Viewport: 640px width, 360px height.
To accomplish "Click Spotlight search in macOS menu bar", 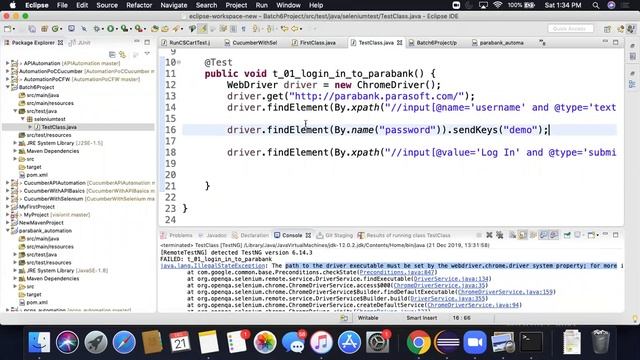I will click(x=596, y=5).
